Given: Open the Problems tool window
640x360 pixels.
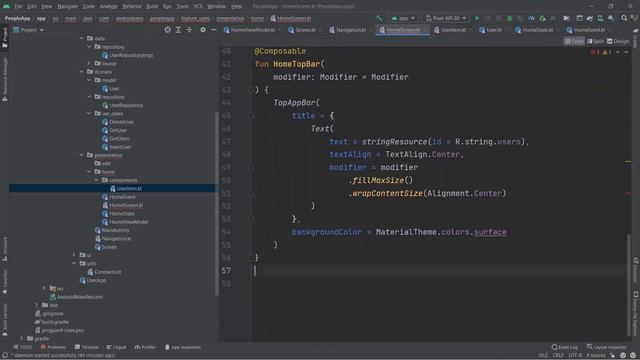Looking at the screenshot, I should click(x=53, y=347).
